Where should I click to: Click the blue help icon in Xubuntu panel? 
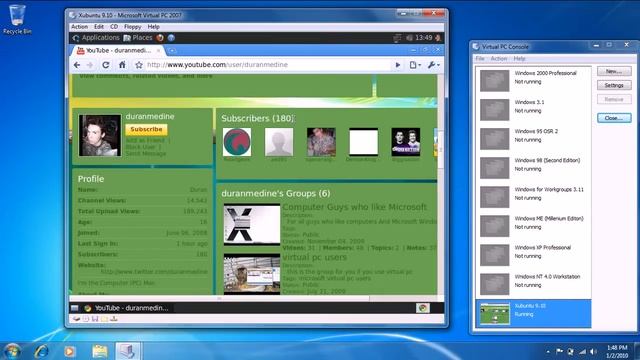[171, 38]
